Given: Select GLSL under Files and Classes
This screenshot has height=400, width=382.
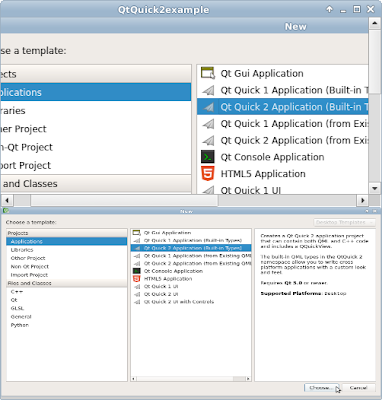Looking at the screenshot, I should pos(67,308).
